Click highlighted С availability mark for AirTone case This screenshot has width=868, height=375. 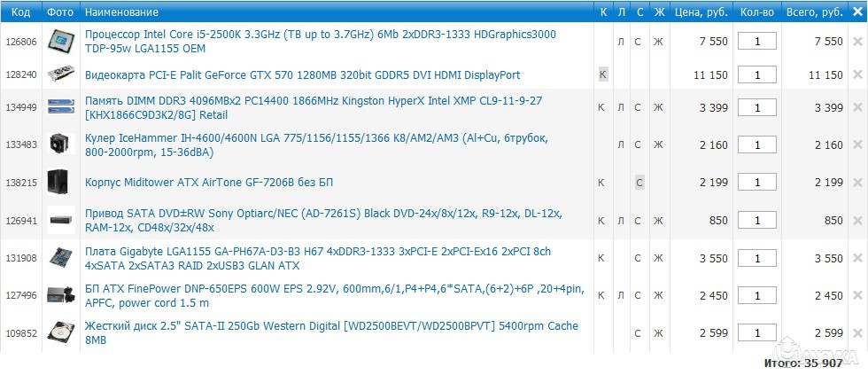click(639, 183)
